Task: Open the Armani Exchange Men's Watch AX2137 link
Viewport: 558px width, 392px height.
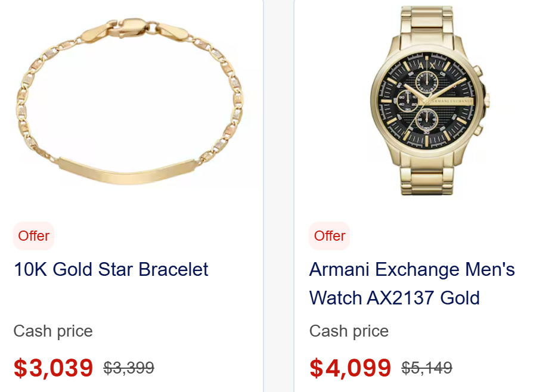Action: point(411,284)
